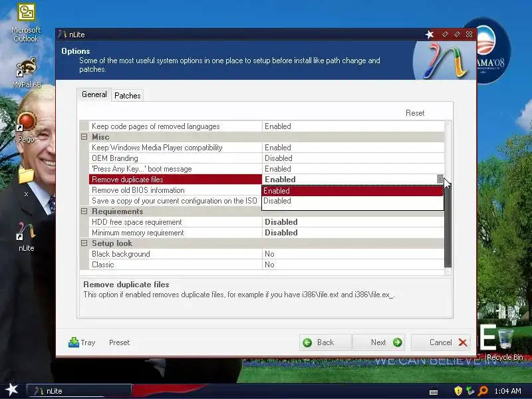Collapse the Requirements section
Screen dimensions: 532x399
[84, 211]
